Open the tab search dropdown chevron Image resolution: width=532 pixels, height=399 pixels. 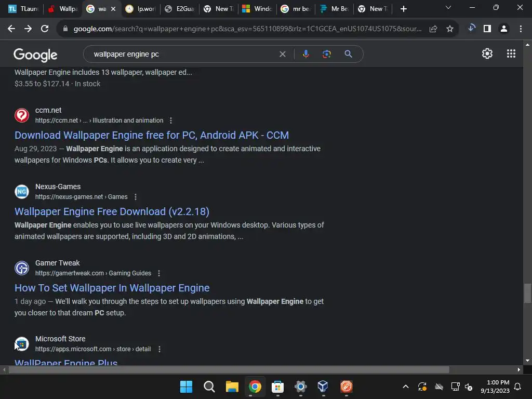tap(448, 7)
